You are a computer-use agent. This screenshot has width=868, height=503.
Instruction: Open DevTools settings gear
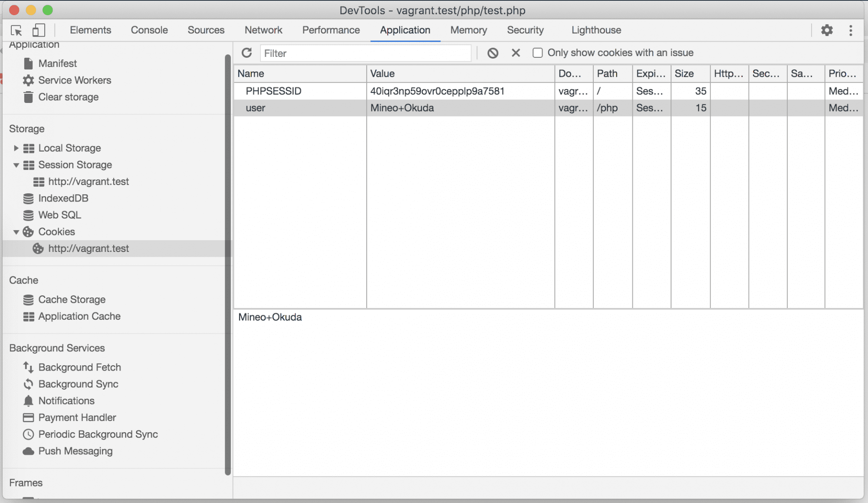827,30
